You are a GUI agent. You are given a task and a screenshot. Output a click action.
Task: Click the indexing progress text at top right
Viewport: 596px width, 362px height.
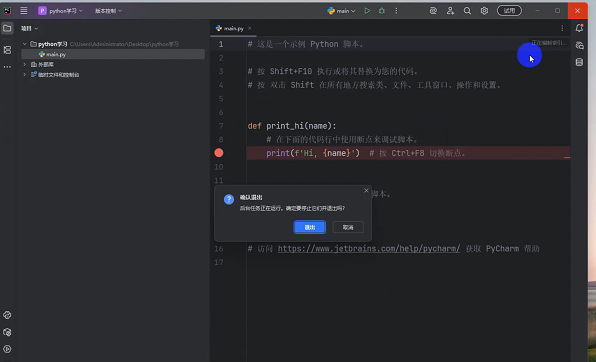click(548, 43)
